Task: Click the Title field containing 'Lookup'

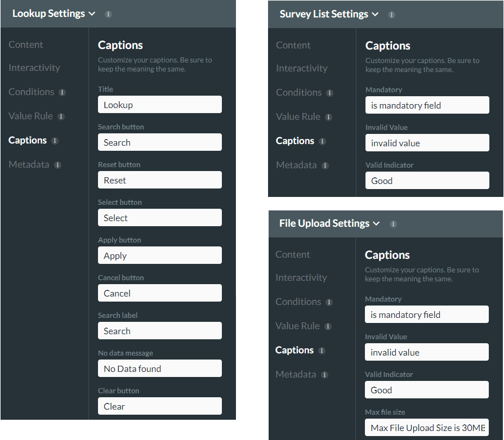Action: pyautogui.click(x=159, y=104)
